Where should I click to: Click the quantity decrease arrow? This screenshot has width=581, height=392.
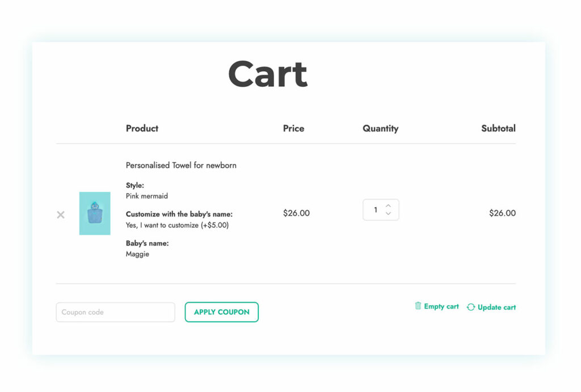coord(388,214)
